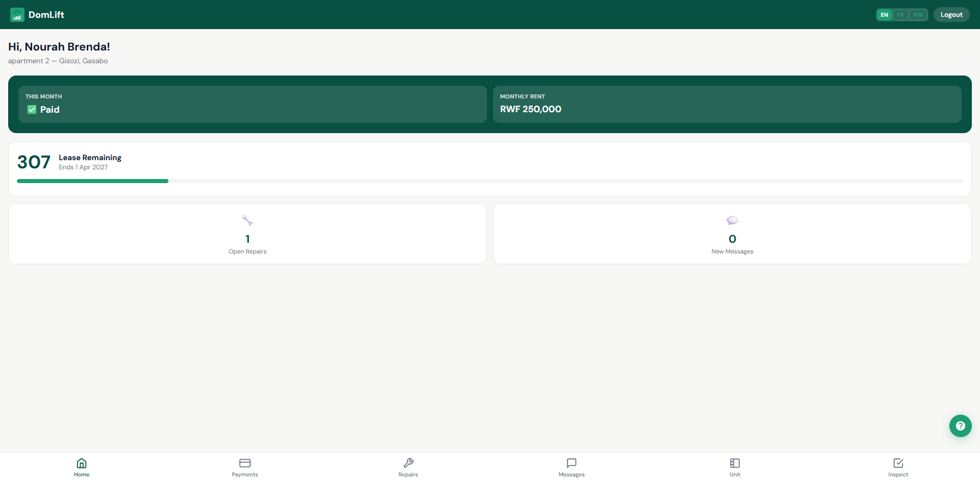Click the Lease Remaining heading
Viewport: 980px width, 482px height.
(x=90, y=158)
